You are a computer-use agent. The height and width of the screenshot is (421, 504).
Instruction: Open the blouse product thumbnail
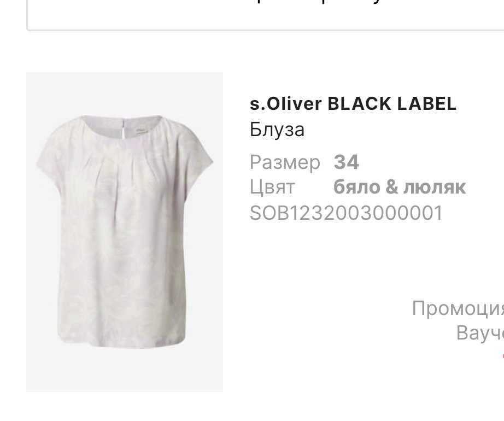tap(125, 232)
